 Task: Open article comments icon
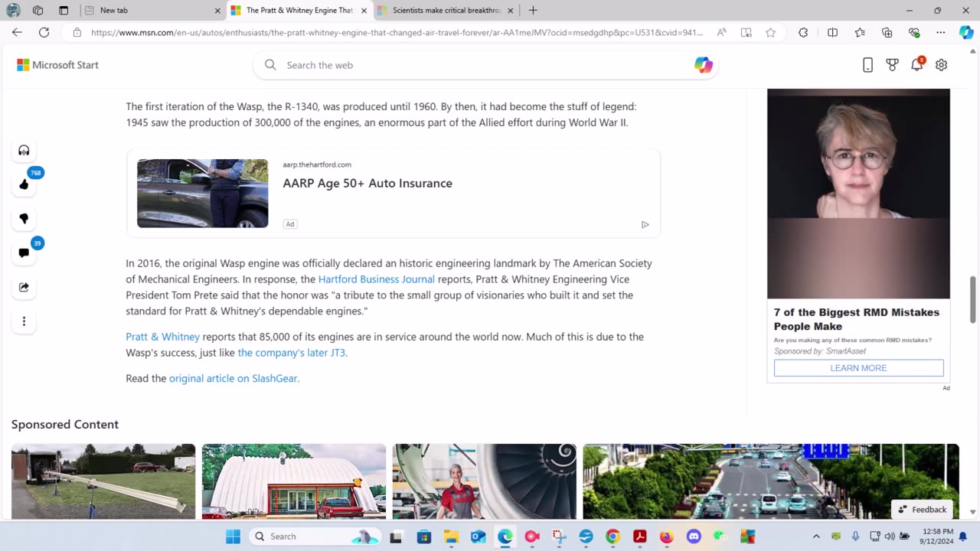point(24,253)
